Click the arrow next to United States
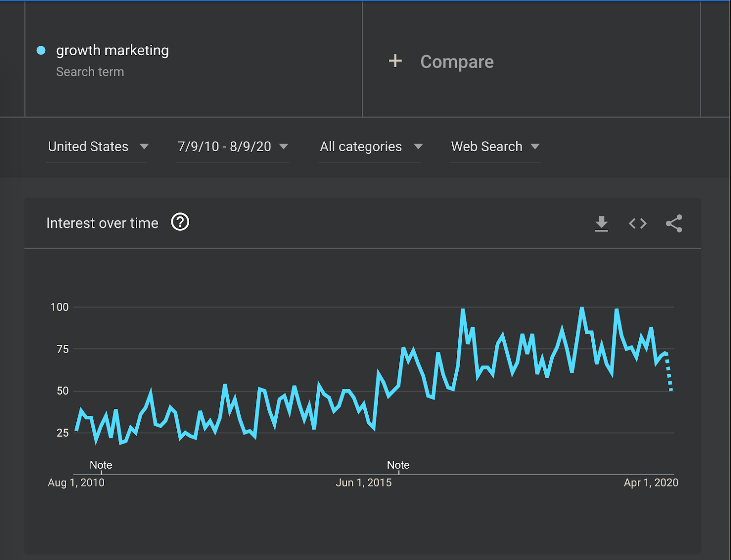This screenshot has height=560, width=731. (x=144, y=147)
